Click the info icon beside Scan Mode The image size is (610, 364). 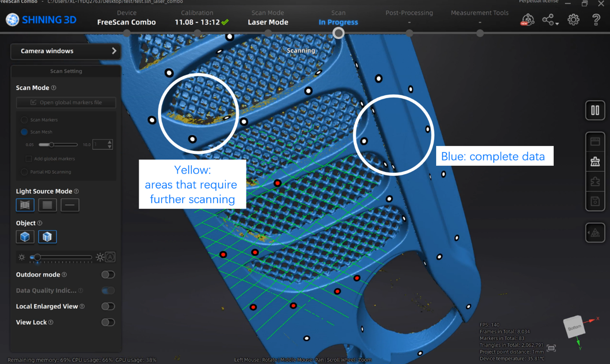click(54, 88)
